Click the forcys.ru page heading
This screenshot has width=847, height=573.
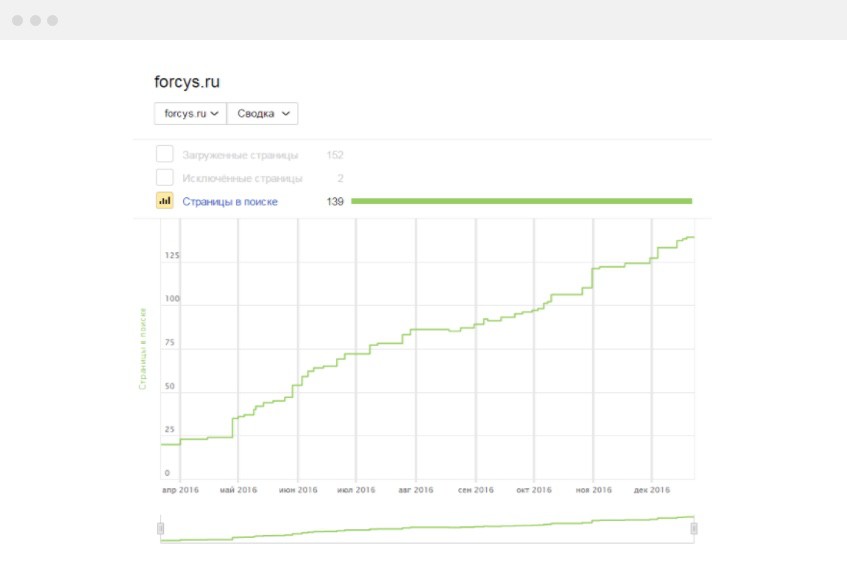point(187,82)
